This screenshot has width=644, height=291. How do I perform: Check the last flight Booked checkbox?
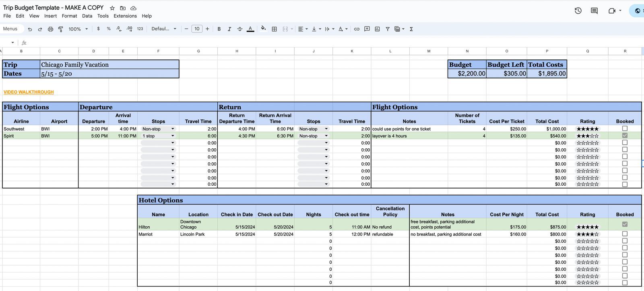click(x=625, y=184)
